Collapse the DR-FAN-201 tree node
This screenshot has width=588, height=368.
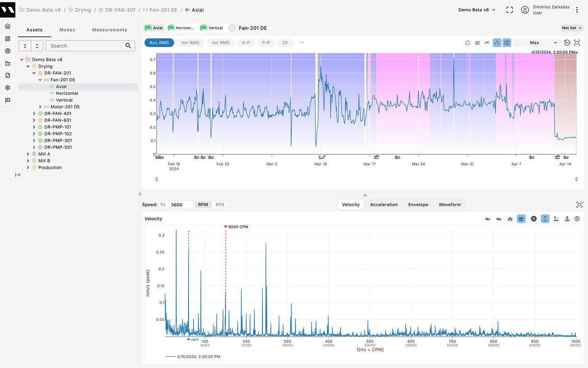tap(34, 73)
